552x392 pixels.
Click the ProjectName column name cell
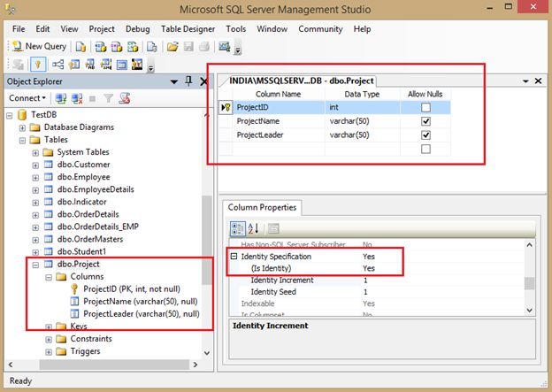tap(278, 121)
